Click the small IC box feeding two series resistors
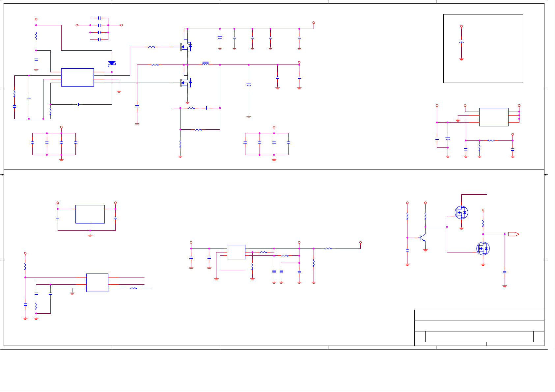555x392 pixels. (236, 252)
